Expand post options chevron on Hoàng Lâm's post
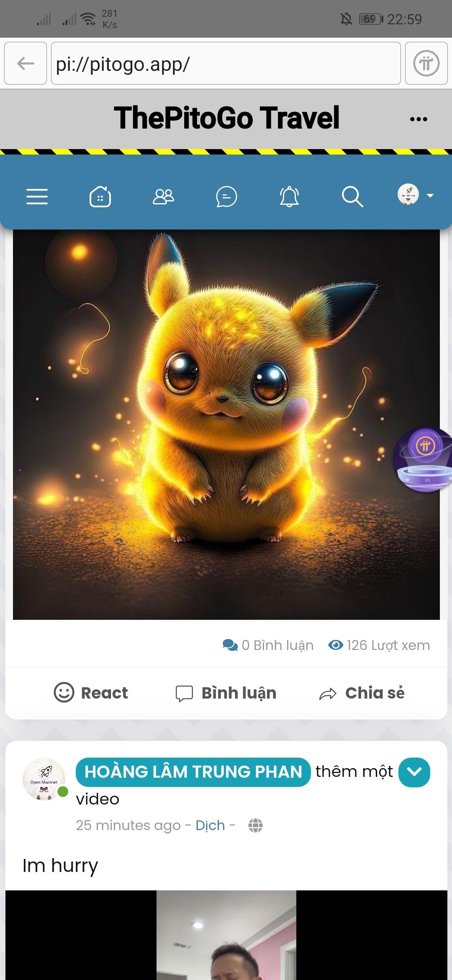This screenshot has height=980, width=452. pyautogui.click(x=414, y=772)
